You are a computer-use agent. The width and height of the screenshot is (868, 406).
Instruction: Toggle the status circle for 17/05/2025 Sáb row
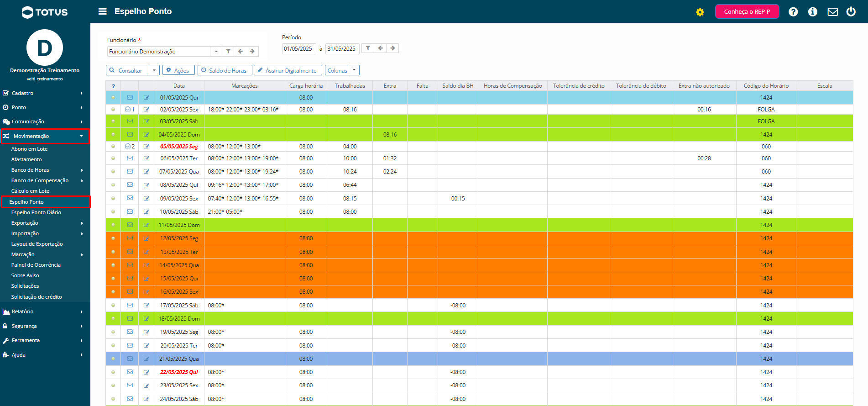pos(113,305)
